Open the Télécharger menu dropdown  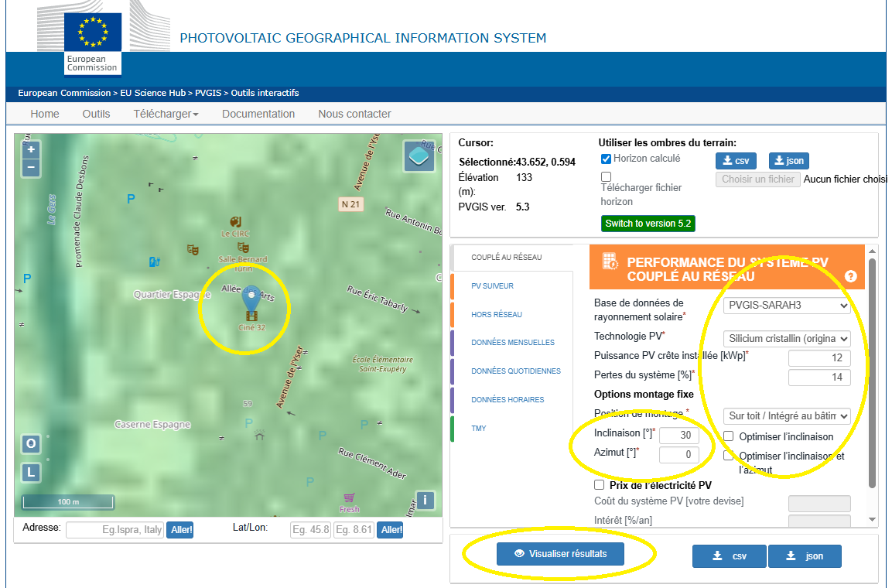click(x=166, y=114)
